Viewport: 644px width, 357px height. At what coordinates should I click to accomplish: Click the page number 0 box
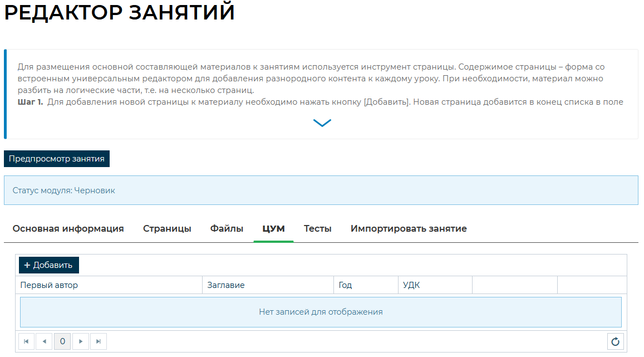62,341
